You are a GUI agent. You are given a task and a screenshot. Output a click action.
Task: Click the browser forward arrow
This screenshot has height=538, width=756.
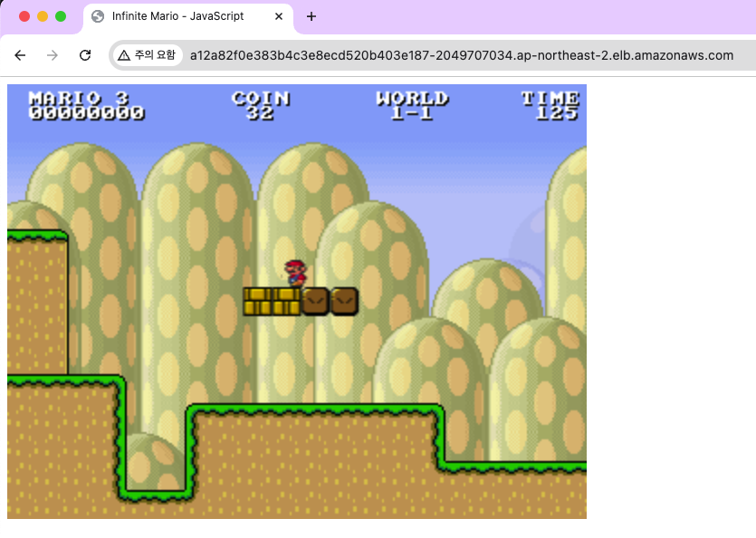[x=53, y=55]
